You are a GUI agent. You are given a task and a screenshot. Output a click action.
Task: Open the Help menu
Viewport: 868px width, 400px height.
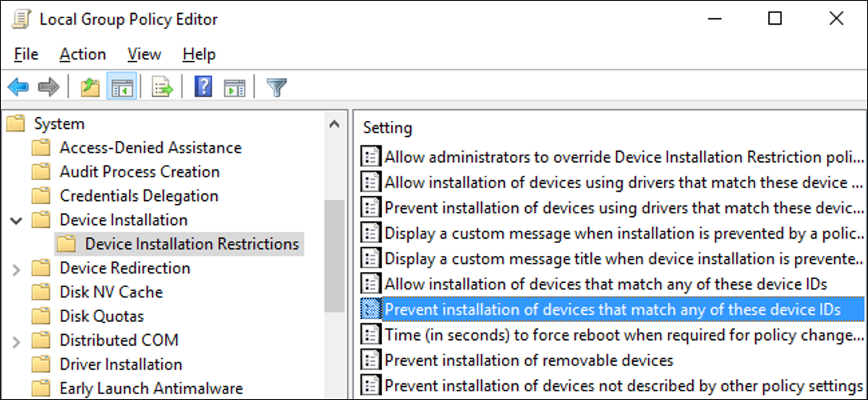click(199, 54)
